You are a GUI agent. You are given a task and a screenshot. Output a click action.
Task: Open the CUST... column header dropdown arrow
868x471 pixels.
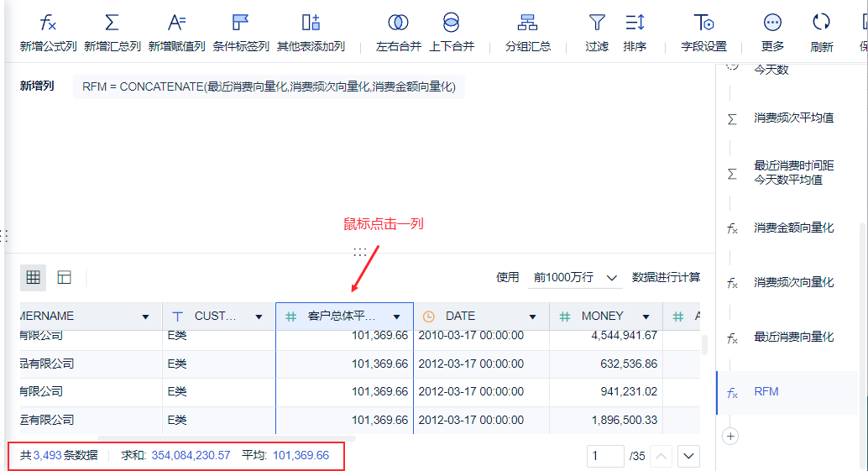259,317
